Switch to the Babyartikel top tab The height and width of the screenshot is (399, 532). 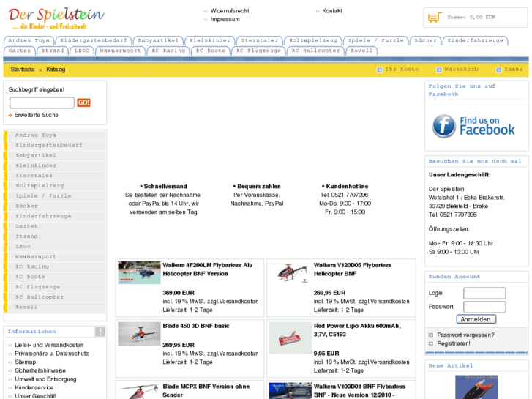pos(158,40)
